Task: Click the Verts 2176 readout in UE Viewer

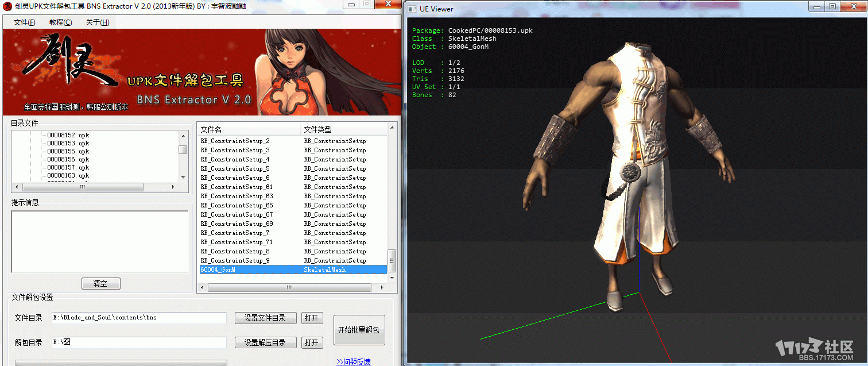Action: 439,71
